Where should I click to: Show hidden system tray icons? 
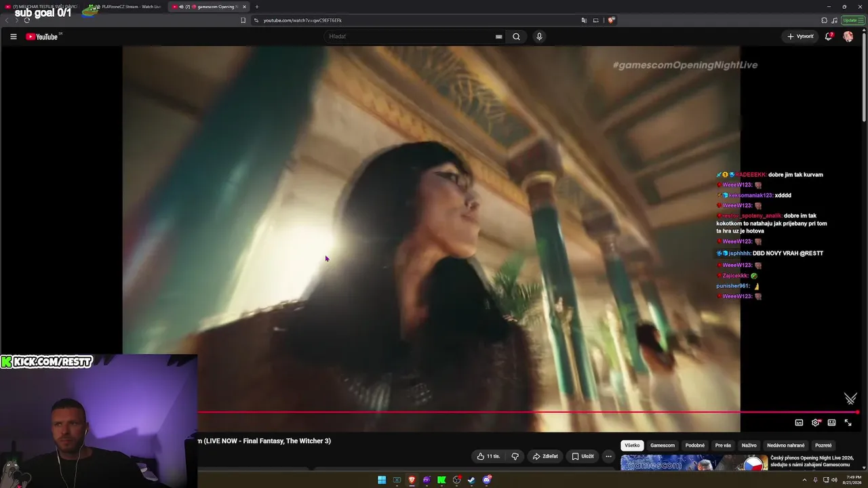pos(805,480)
